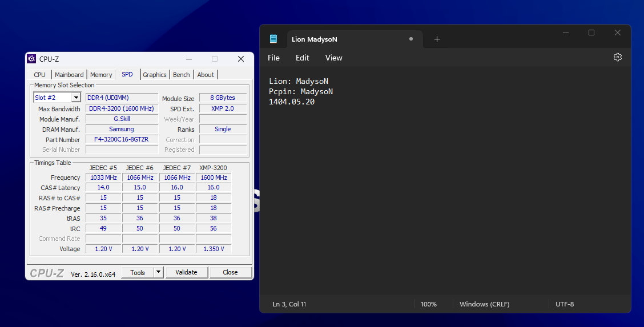Click the JEDEC #5 CAS# Latency 14.0 cell

click(x=103, y=187)
